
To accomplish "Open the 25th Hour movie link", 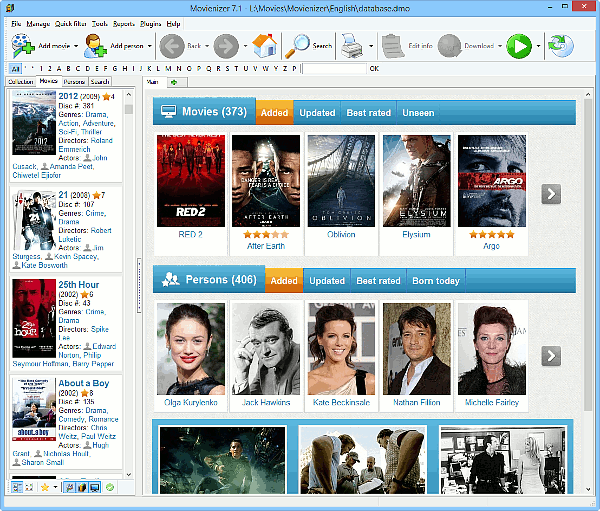I will pyautogui.click(x=78, y=285).
